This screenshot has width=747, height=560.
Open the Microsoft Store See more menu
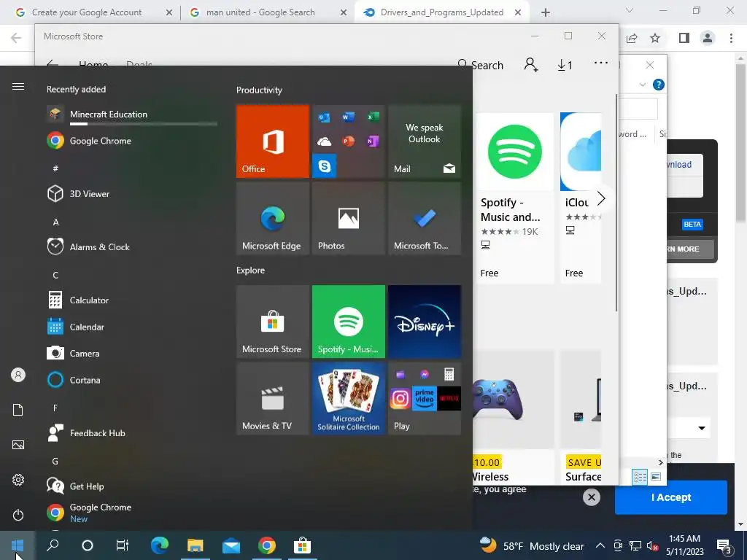tap(601, 63)
